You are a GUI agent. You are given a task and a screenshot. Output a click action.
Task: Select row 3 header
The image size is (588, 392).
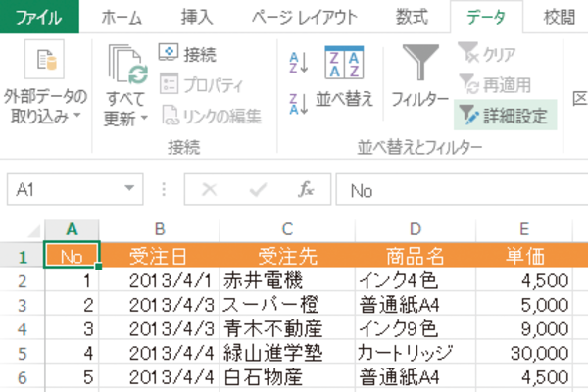23,305
